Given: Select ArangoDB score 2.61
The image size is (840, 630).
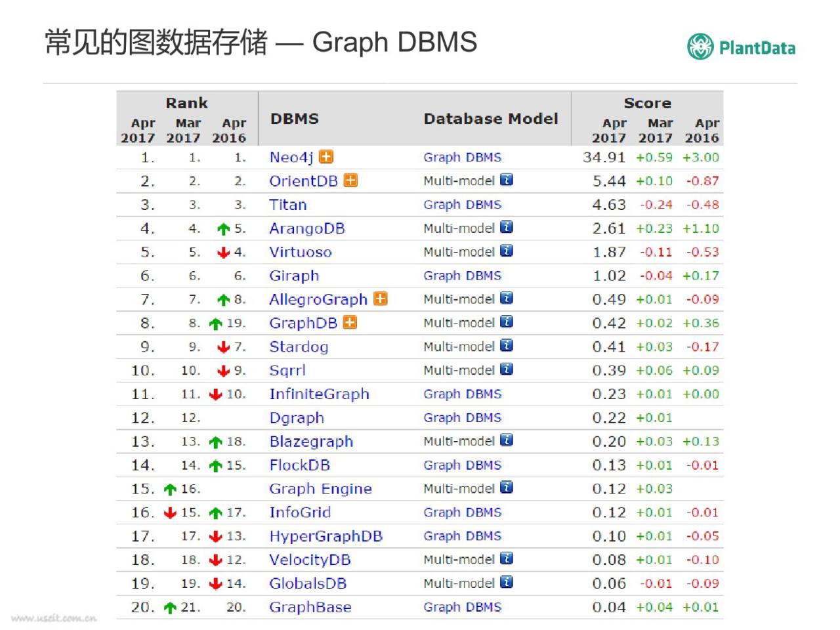Looking at the screenshot, I should 609,228.
